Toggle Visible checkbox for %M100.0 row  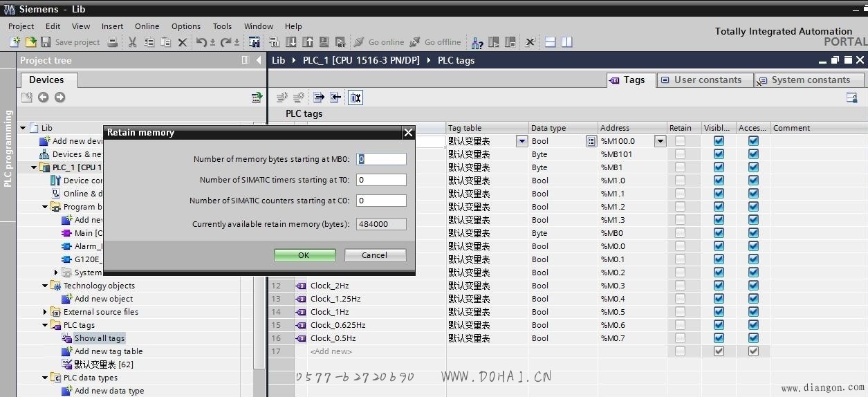719,141
